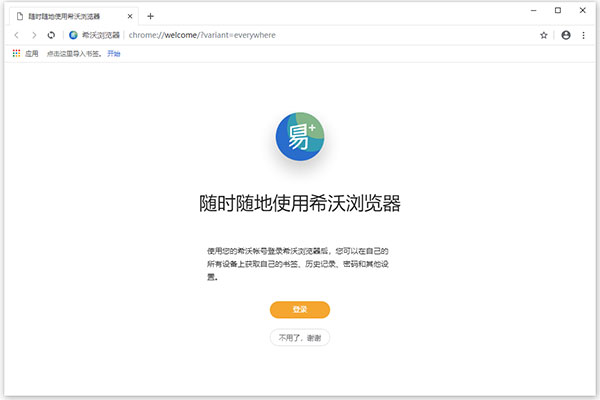Click the 点击这里导入书签 text
Screen dimensions: 600x400
pyautogui.click(x=74, y=54)
